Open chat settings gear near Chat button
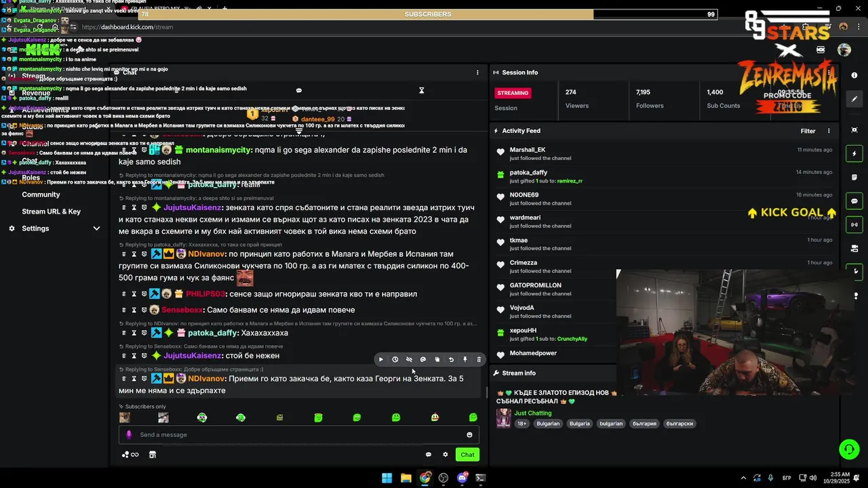This screenshot has height=488, width=868. pos(446,455)
